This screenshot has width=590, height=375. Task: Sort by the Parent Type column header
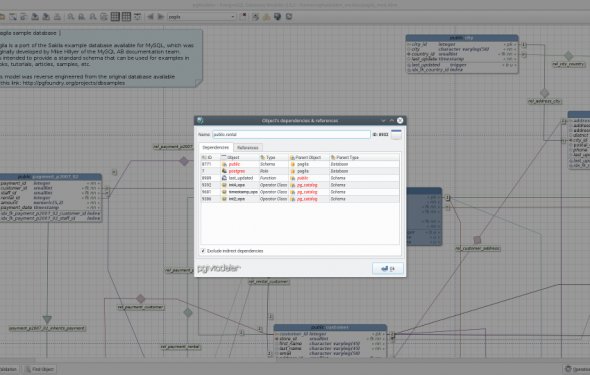pos(364,157)
